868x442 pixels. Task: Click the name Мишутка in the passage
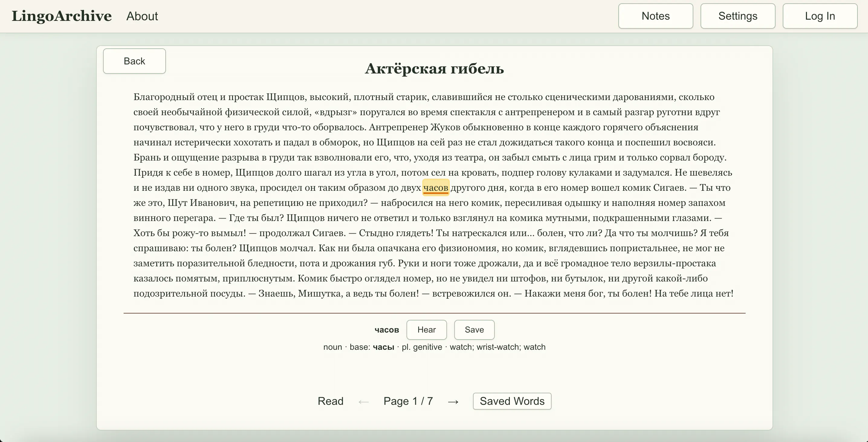tap(319, 294)
